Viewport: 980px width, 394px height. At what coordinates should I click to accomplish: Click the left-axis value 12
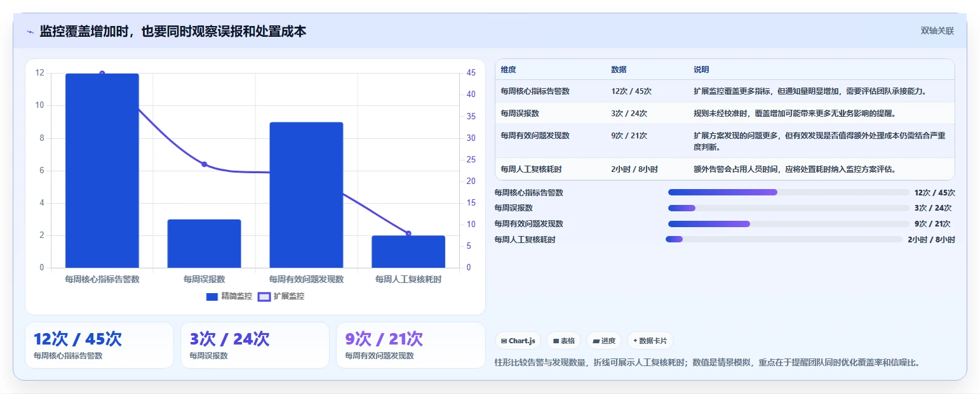[x=40, y=73]
